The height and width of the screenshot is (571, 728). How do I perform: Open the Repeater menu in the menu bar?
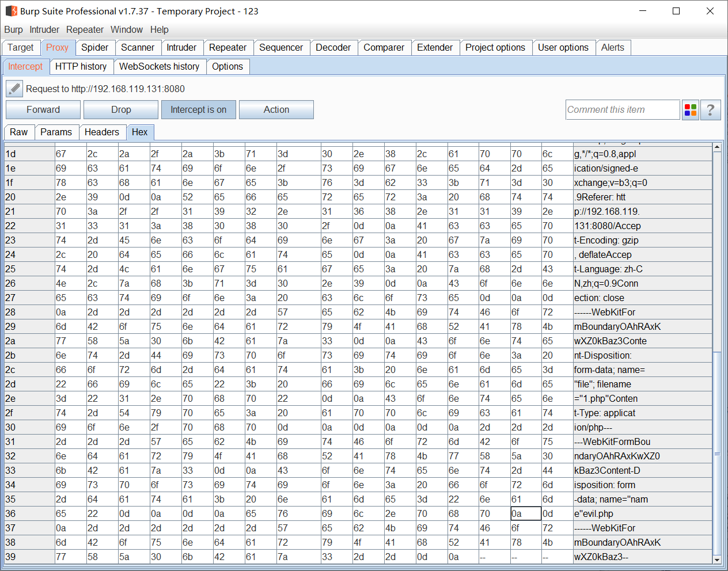(85, 30)
